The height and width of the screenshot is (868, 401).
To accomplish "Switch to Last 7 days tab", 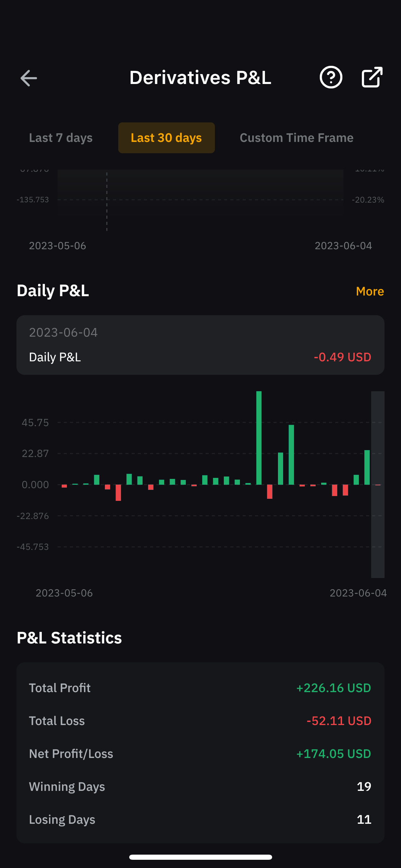I will coord(61,138).
